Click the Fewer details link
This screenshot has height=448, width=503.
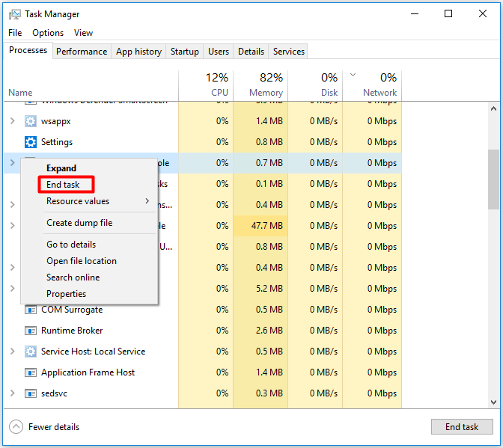[54, 427]
